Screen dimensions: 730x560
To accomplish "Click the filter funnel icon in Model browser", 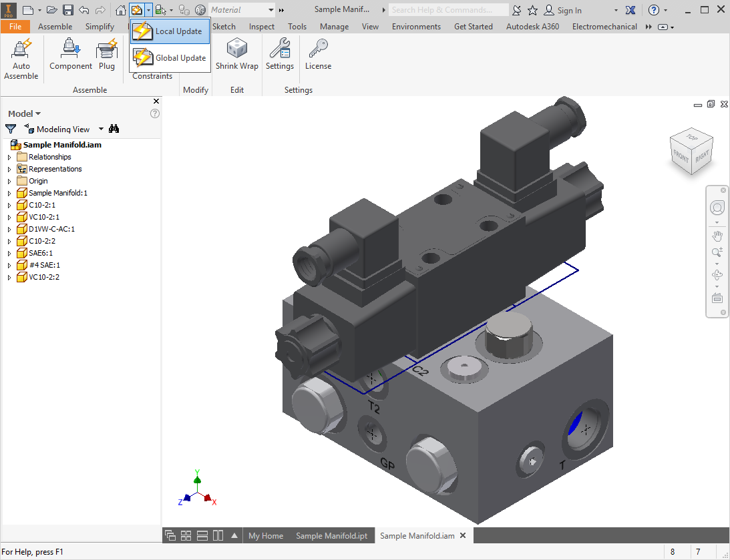I will pos(11,129).
